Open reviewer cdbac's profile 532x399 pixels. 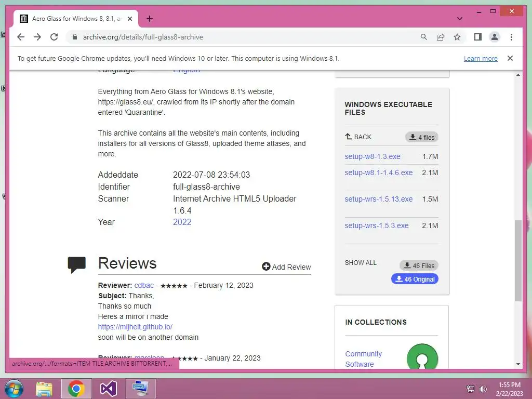point(144,285)
